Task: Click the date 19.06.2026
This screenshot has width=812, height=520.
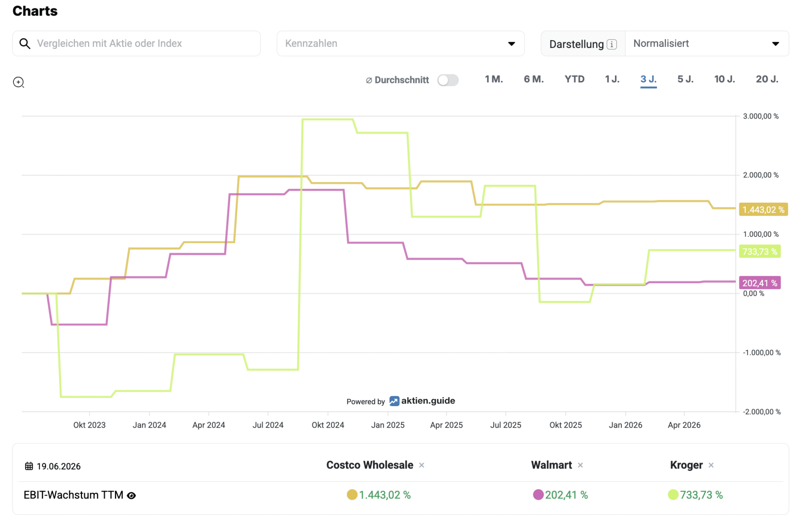Action: click(59, 466)
